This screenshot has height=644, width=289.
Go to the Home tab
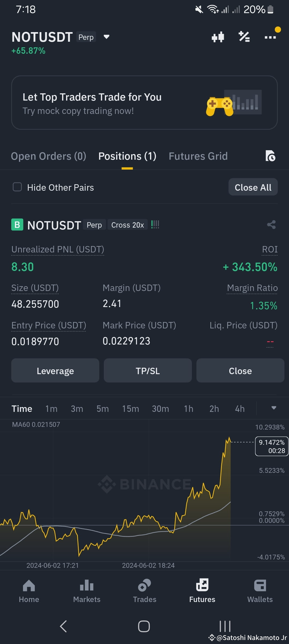pos(29,591)
